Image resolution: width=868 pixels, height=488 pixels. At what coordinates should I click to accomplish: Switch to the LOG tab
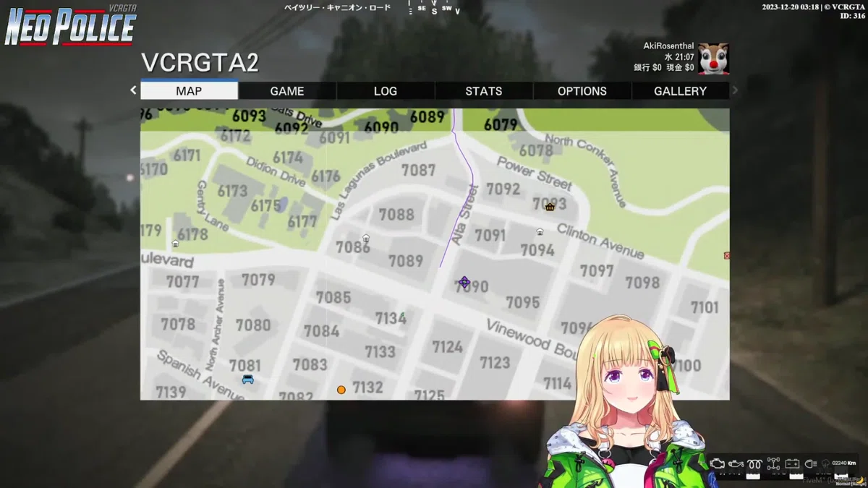tap(386, 90)
